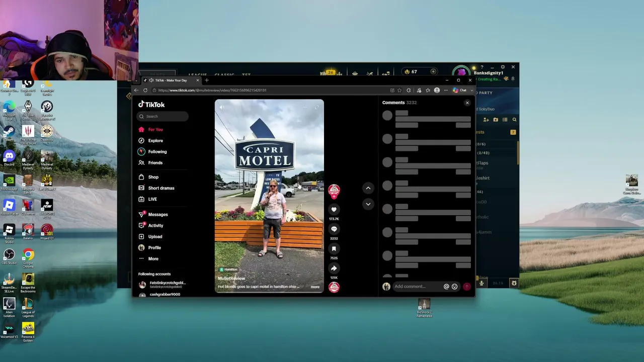
Task: Launch Discord from the desktop
Action: [x=9, y=158]
